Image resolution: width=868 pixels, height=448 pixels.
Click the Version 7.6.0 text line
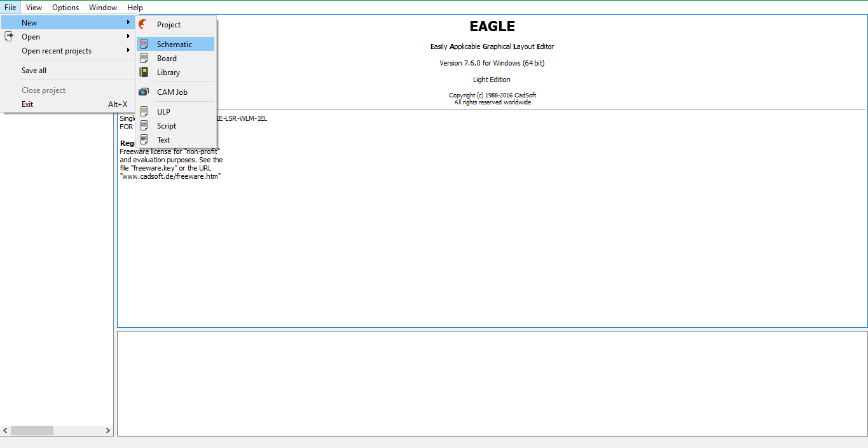click(x=492, y=63)
